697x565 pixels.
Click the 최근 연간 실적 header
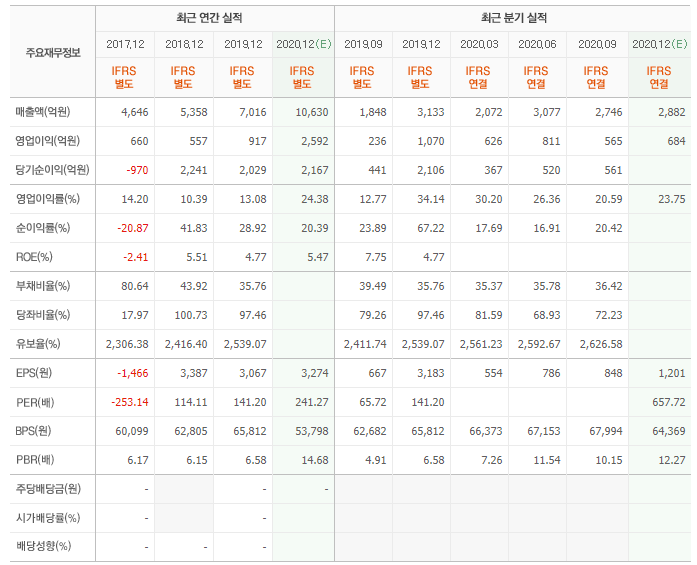click(x=209, y=18)
